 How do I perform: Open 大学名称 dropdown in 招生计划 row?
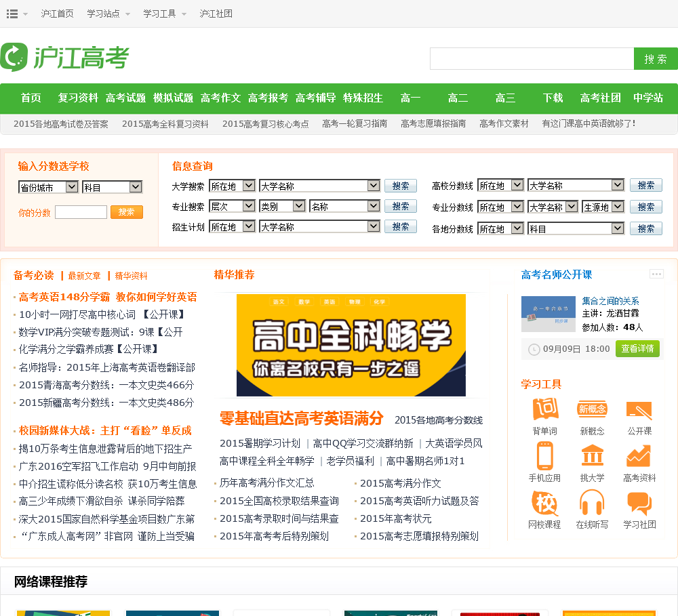pyautogui.click(x=319, y=226)
